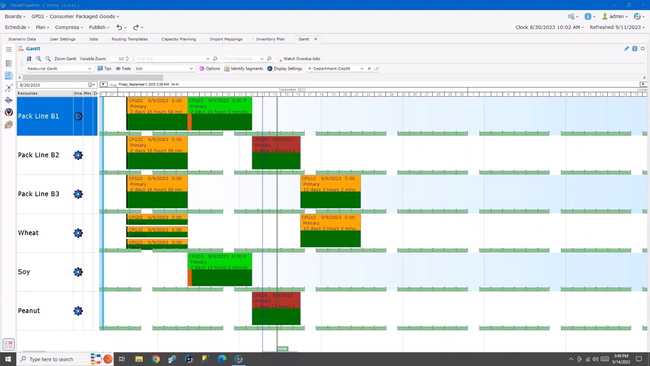Click the Identify Segments button
Screen dimensions: 650x366
(243, 69)
